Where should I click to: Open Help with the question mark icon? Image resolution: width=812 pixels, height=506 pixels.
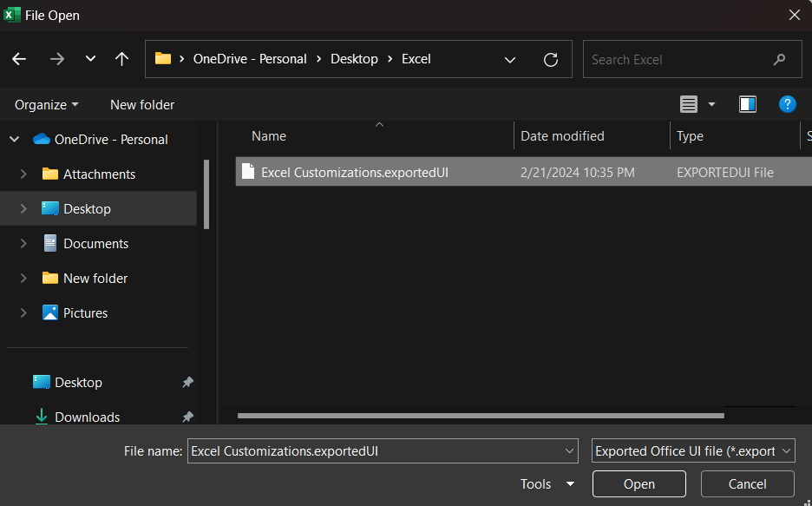pos(787,105)
